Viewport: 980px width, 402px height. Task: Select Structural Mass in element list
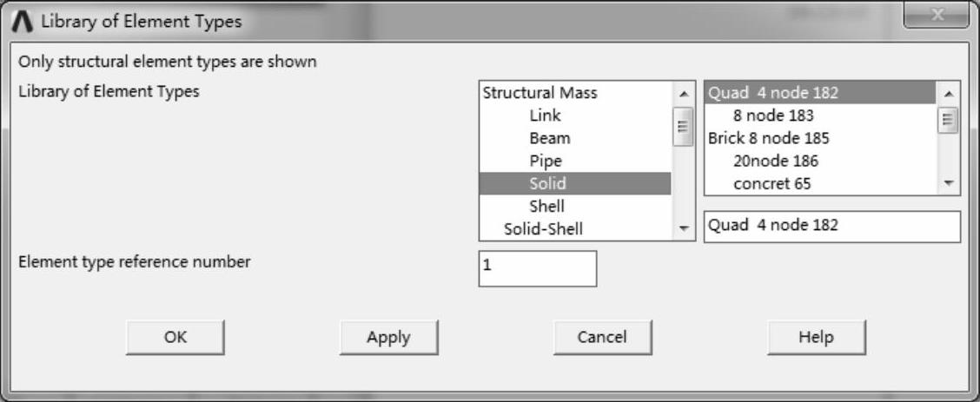click(540, 93)
